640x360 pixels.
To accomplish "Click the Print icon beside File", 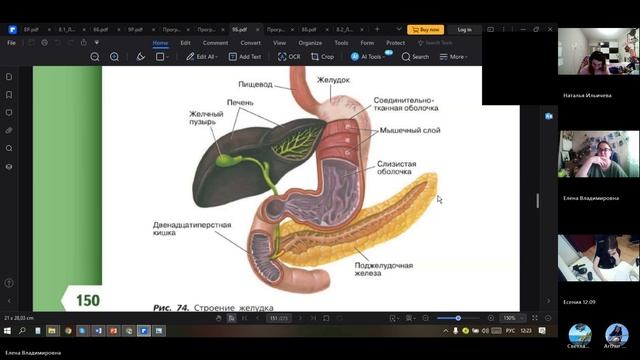I will pos(44,42).
